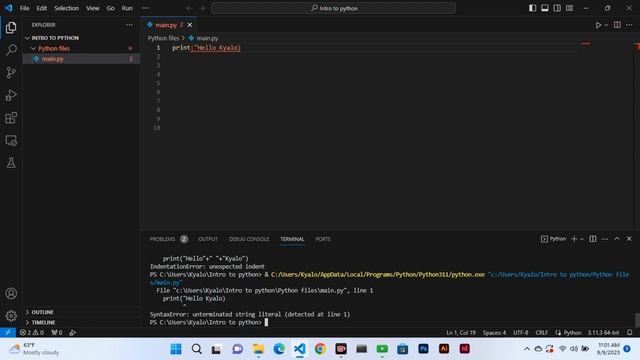Open Adobe Illustrator from the taskbar
Image resolution: width=640 pixels, height=360 pixels.
[x=444, y=349]
